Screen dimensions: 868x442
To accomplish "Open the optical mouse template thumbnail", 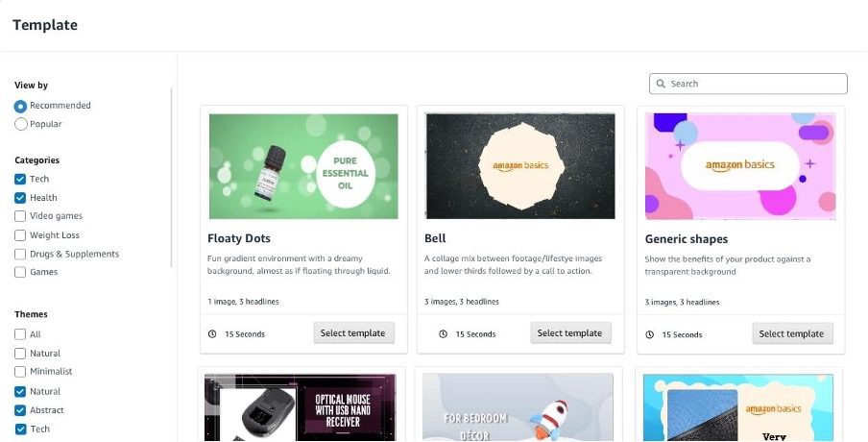I will pos(303,407).
